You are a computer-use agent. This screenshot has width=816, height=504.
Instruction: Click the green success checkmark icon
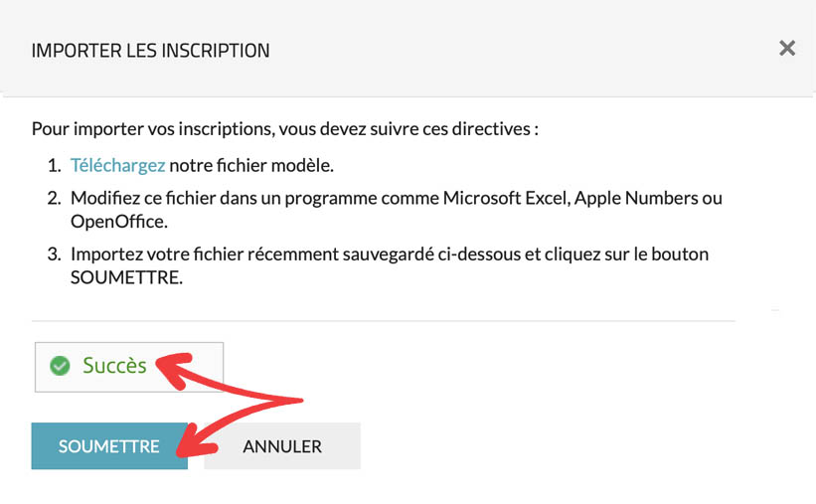60,366
